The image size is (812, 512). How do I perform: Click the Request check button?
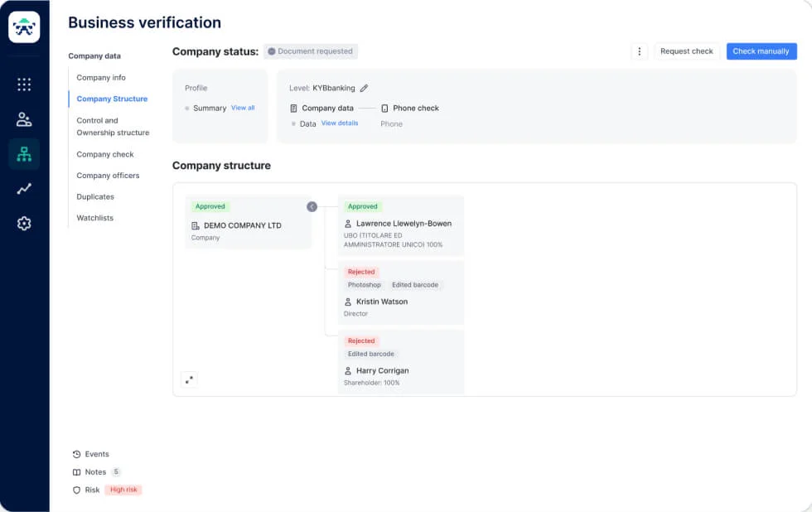point(686,51)
